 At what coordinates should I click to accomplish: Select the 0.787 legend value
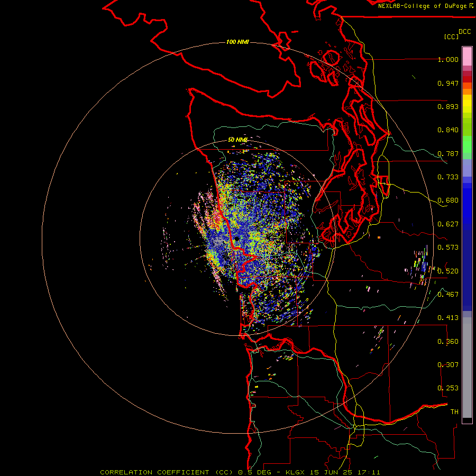tap(448, 153)
